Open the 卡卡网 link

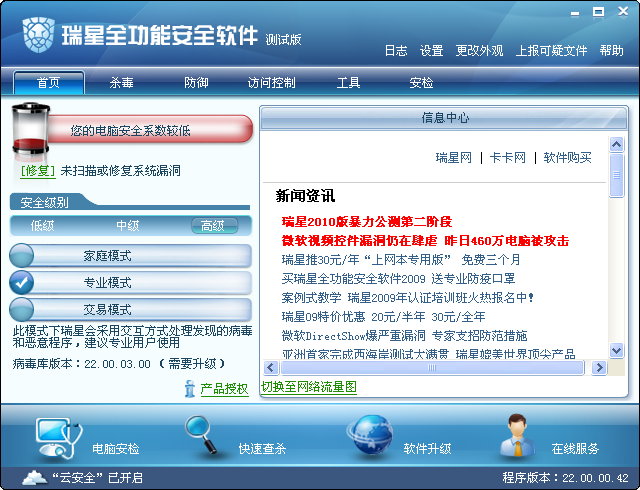(x=508, y=158)
